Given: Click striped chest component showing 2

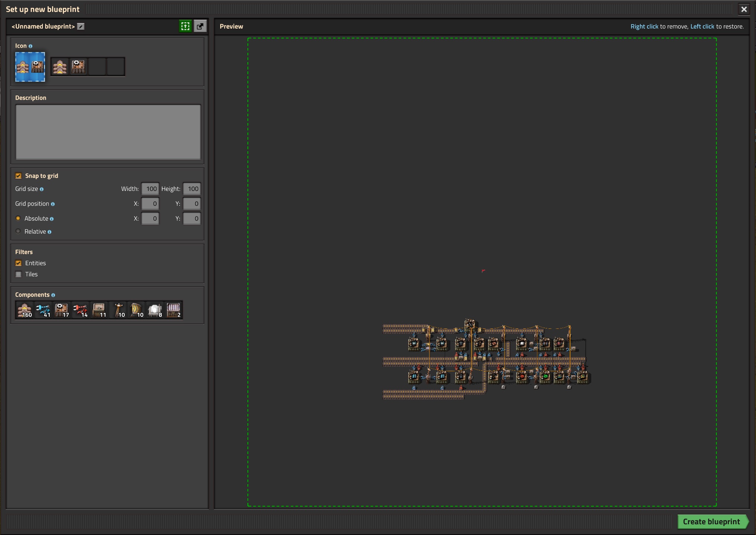Looking at the screenshot, I should tap(174, 310).
